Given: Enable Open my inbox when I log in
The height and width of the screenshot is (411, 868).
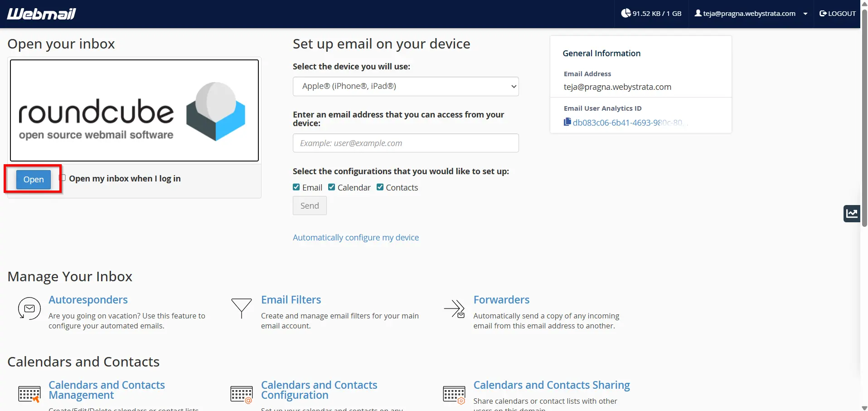Looking at the screenshot, I should (63, 178).
